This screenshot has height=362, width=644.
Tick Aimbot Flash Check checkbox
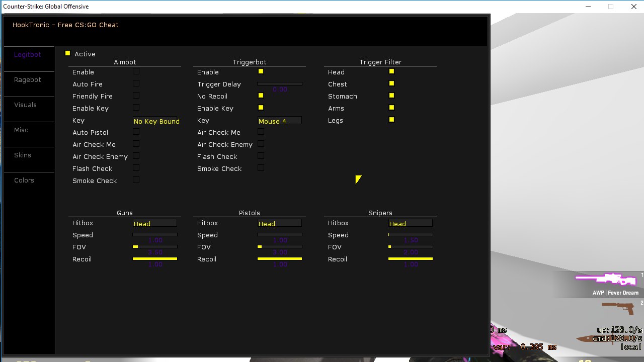(x=136, y=168)
